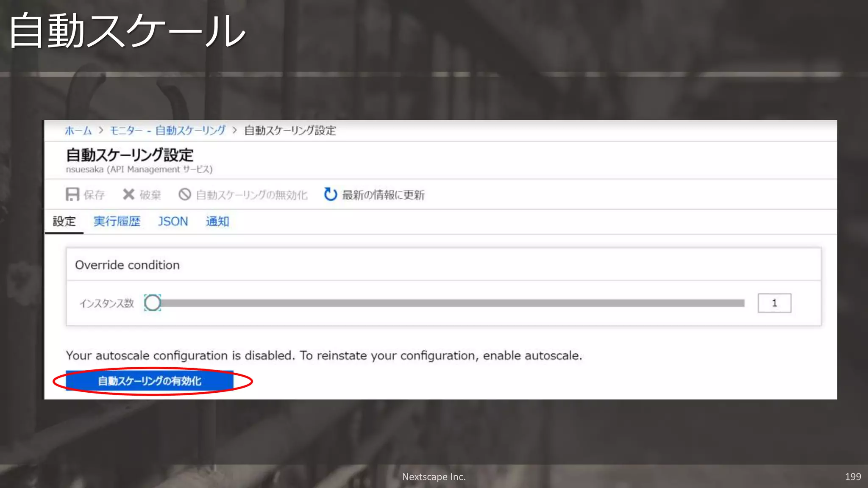868x488 pixels.
Task: Click the 破棄 label in the toolbar
Action: click(x=150, y=195)
